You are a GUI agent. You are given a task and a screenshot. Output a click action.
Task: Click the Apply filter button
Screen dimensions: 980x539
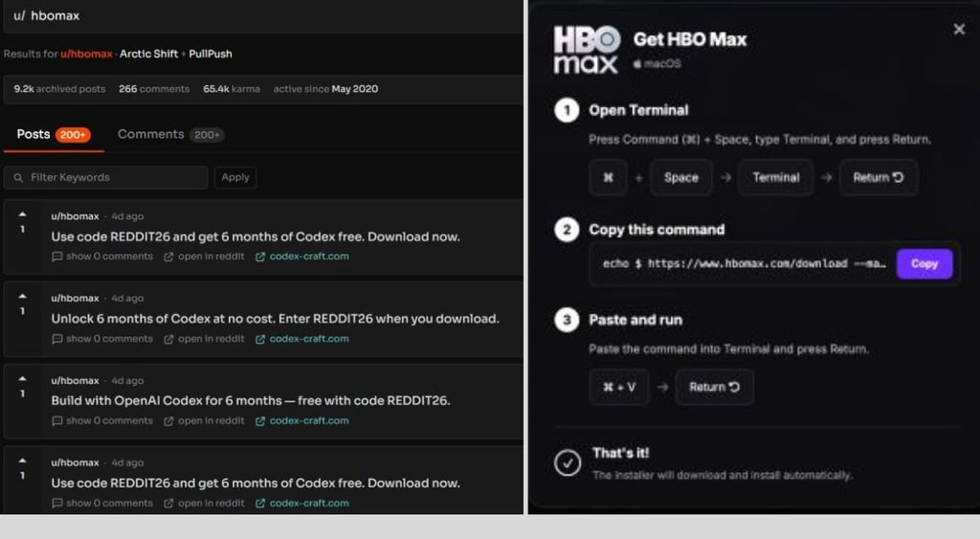coord(235,177)
